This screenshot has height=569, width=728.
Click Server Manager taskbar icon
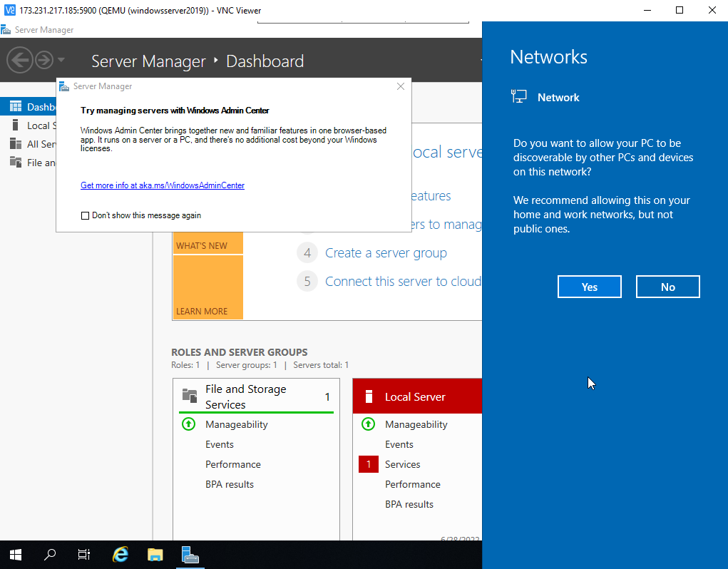(x=190, y=555)
